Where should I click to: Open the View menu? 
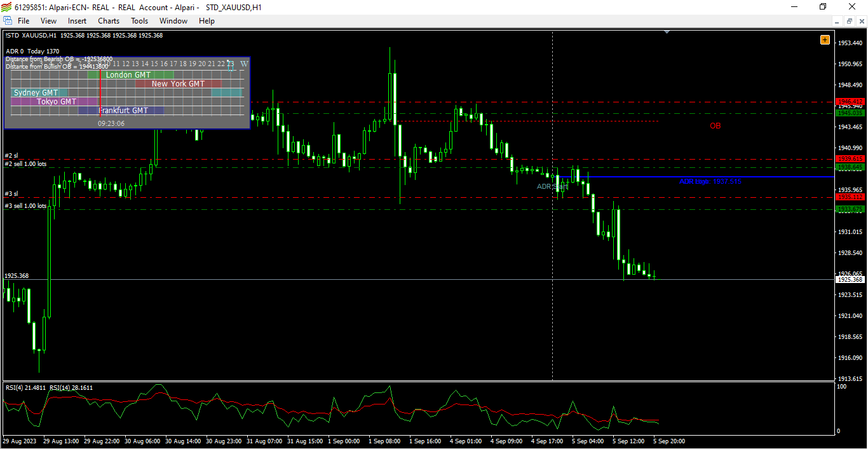48,21
